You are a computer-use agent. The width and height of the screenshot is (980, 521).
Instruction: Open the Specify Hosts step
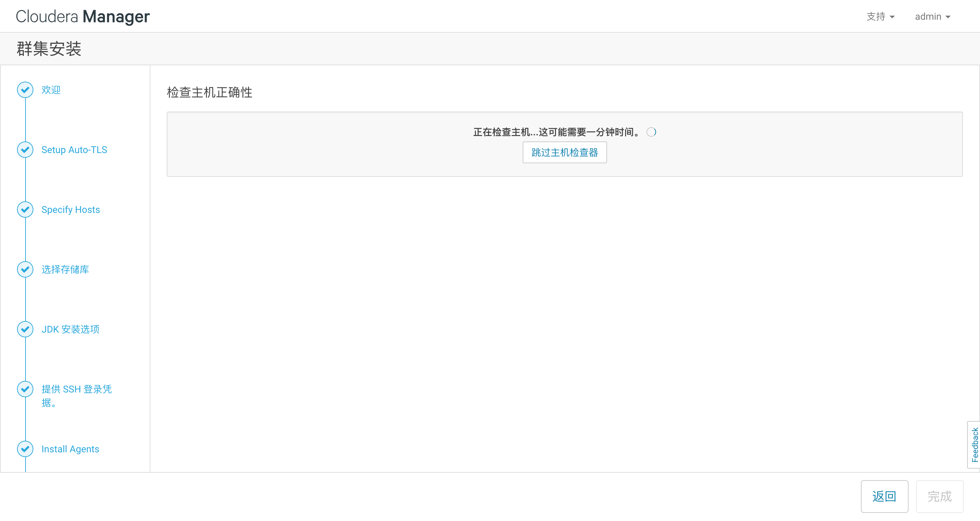click(70, 209)
